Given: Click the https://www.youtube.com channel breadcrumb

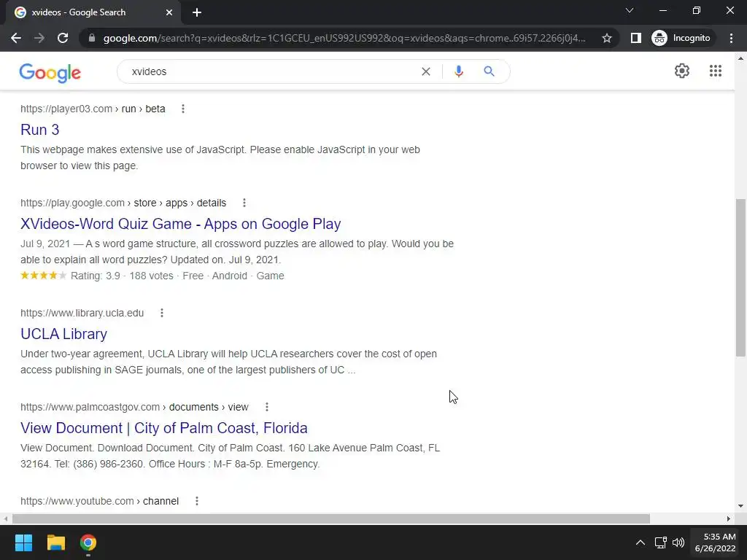Looking at the screenshot, I should 99,501.
